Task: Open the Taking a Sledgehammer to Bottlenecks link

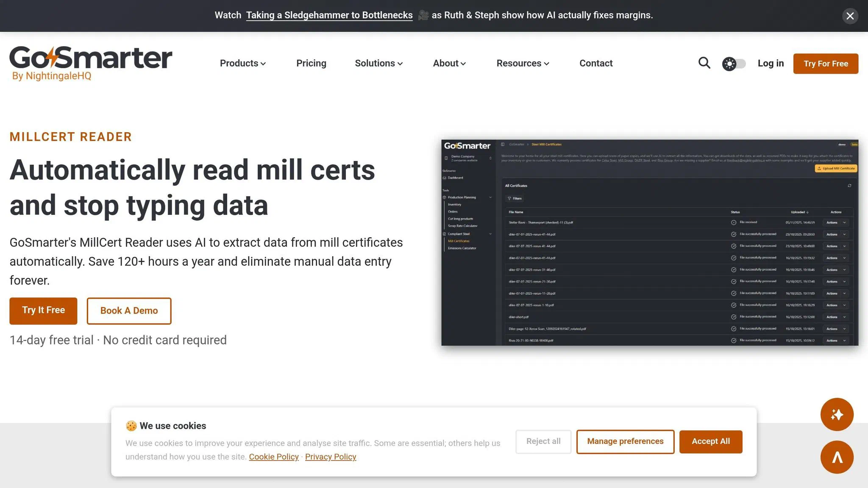Action: [x=329, y=15]
